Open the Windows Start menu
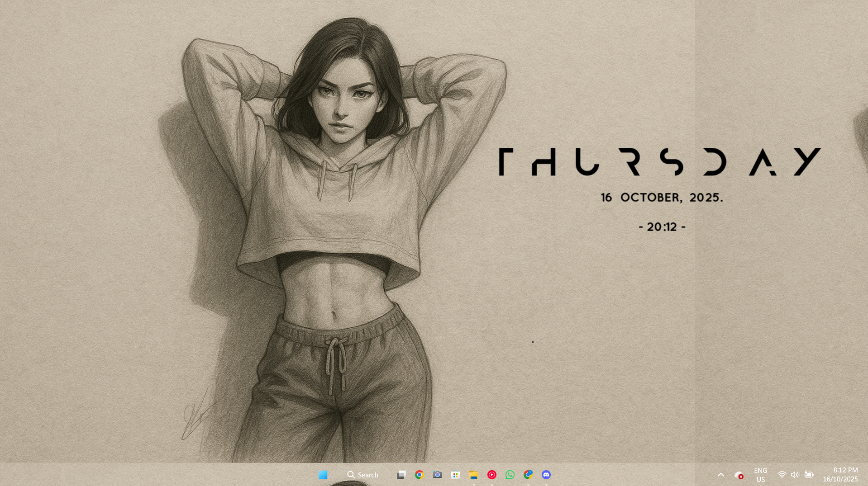 (x=323, y=475)
